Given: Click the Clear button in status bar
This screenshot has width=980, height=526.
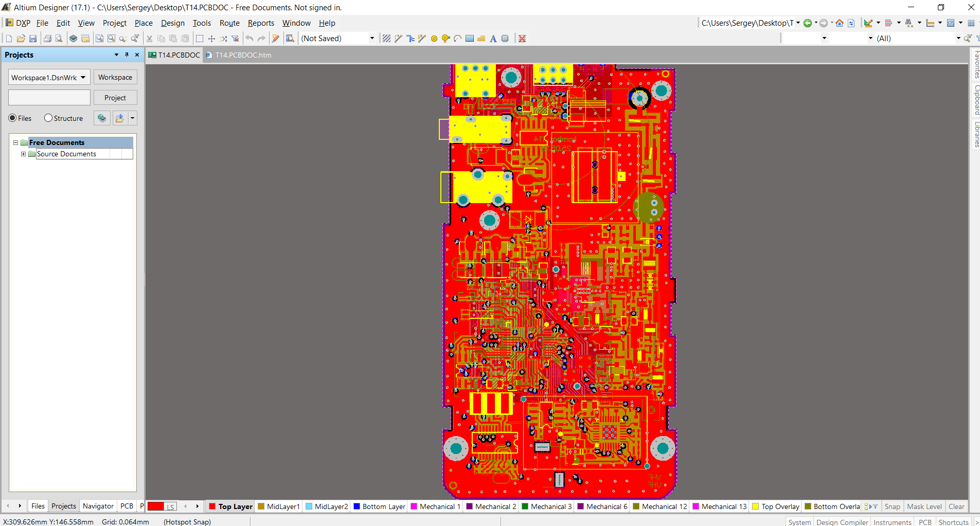Looking at the screenshot, I should 956,506.
